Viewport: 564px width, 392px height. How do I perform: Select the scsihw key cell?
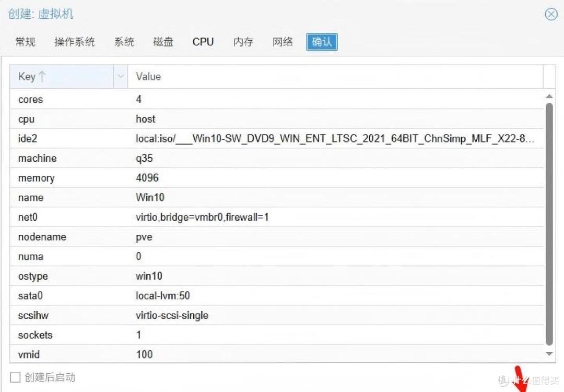pyautogui.click(x=33, y=315)
